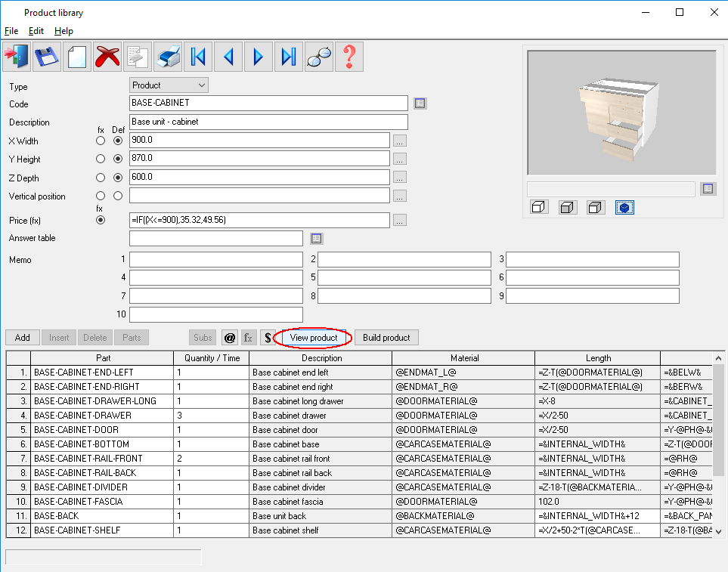Print using the printer icon
728x572 pixels.
coord(168,57)
